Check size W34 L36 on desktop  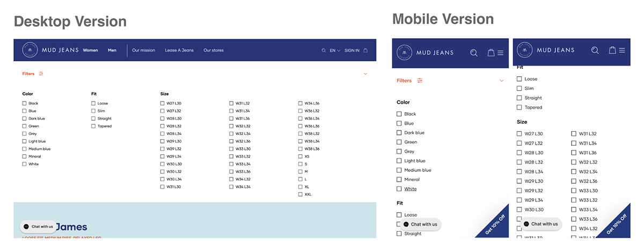point(300,103)
